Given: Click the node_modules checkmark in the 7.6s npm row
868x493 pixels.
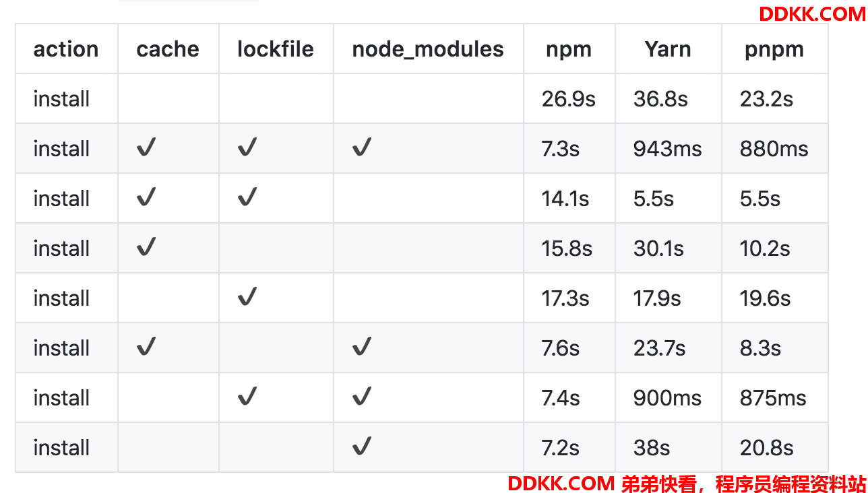Looking at the screenshot, I should (362, 346).
